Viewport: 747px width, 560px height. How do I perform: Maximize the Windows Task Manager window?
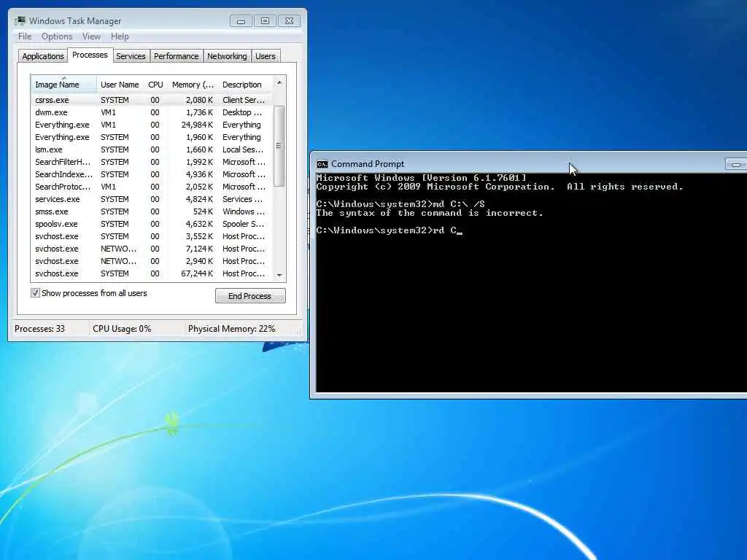(266, 21)
